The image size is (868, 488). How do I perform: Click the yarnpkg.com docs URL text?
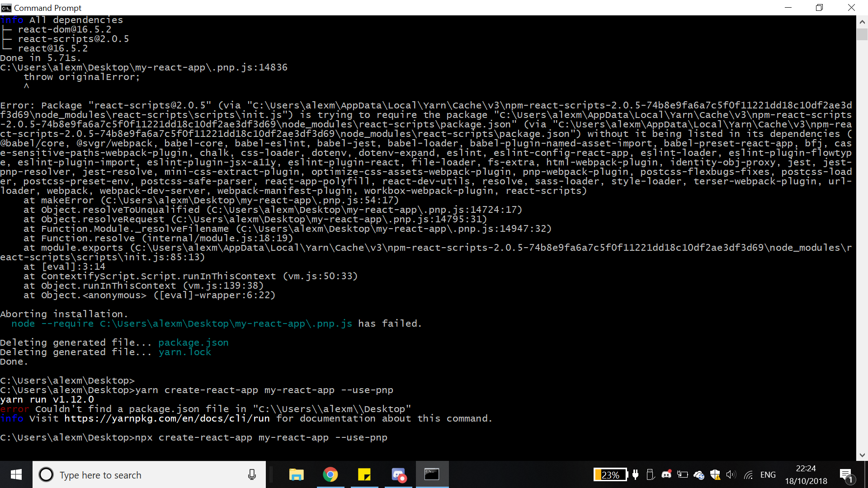(167, 418)
